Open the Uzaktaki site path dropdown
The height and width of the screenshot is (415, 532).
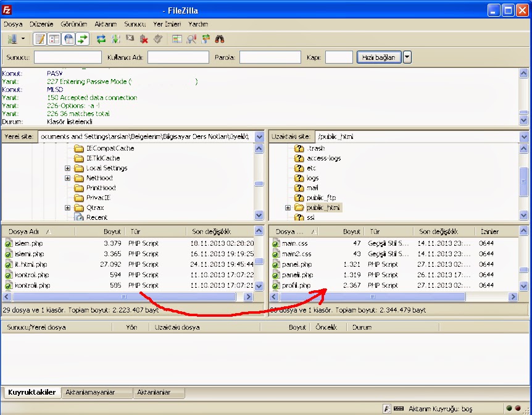(524, 136)
